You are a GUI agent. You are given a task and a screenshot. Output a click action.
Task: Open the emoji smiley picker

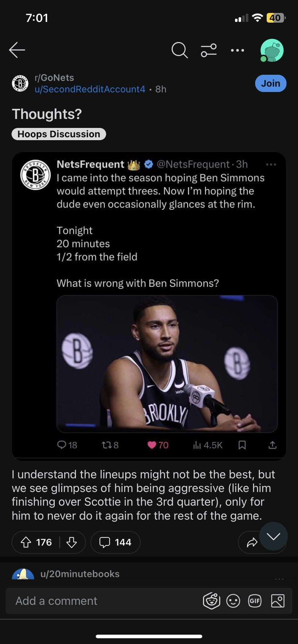[233, 601]
